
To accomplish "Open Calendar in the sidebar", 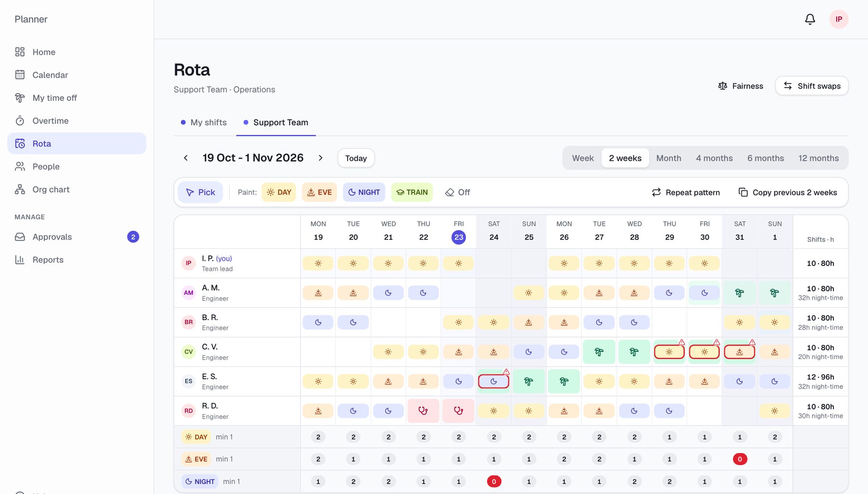I will tap(77, 75).
